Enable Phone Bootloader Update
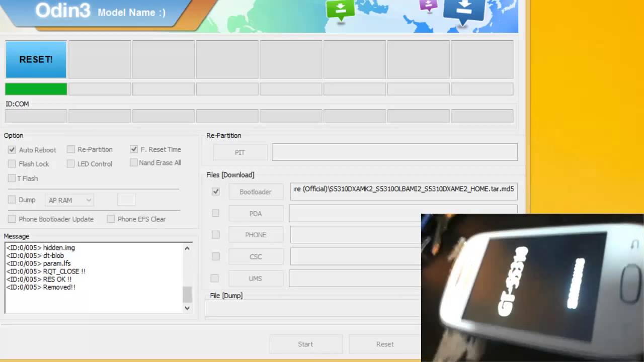Image resolution: width=644 pixels, height=362 pixels. tap(12, 219)
